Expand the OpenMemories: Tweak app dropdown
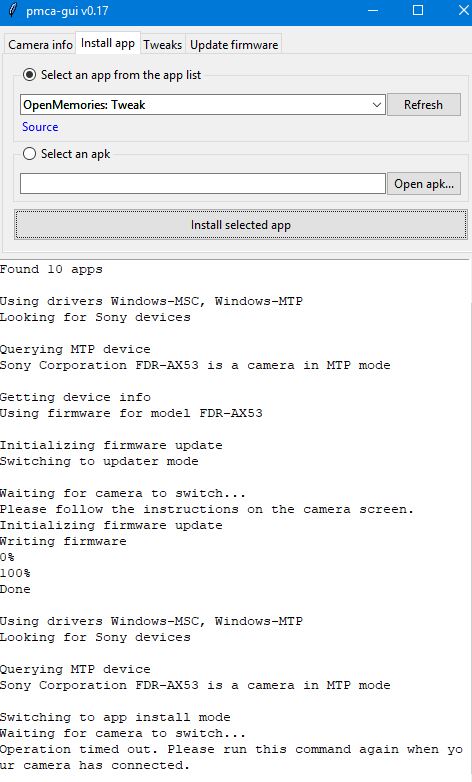 (377, 105)
